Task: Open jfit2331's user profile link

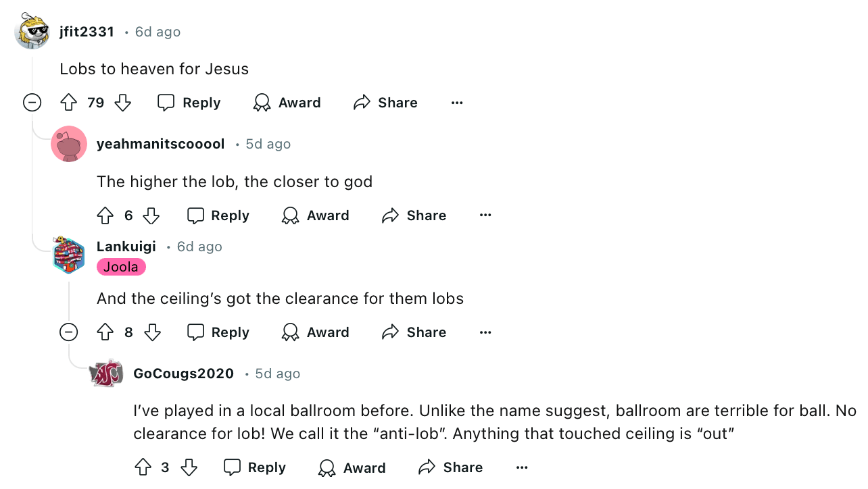Action: (87, 32)
